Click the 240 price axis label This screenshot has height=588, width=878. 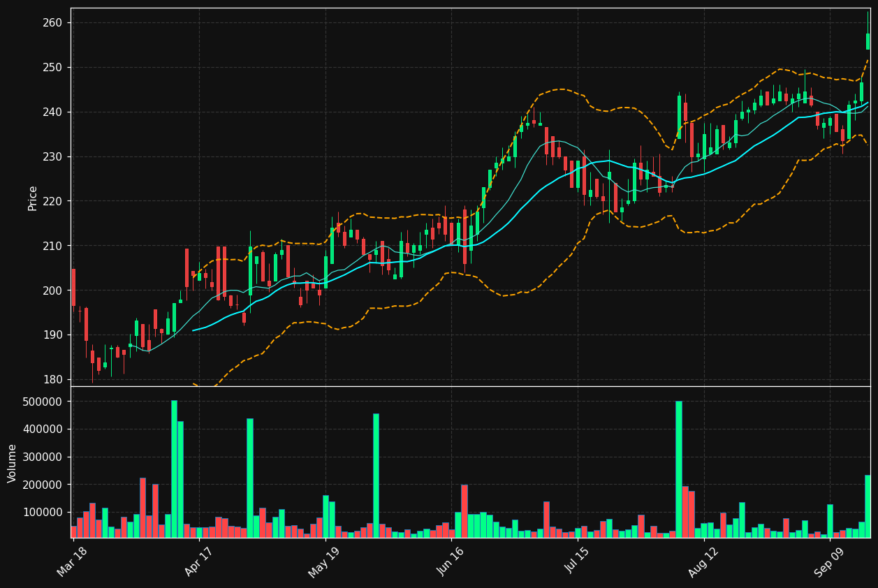click(52, 112)
